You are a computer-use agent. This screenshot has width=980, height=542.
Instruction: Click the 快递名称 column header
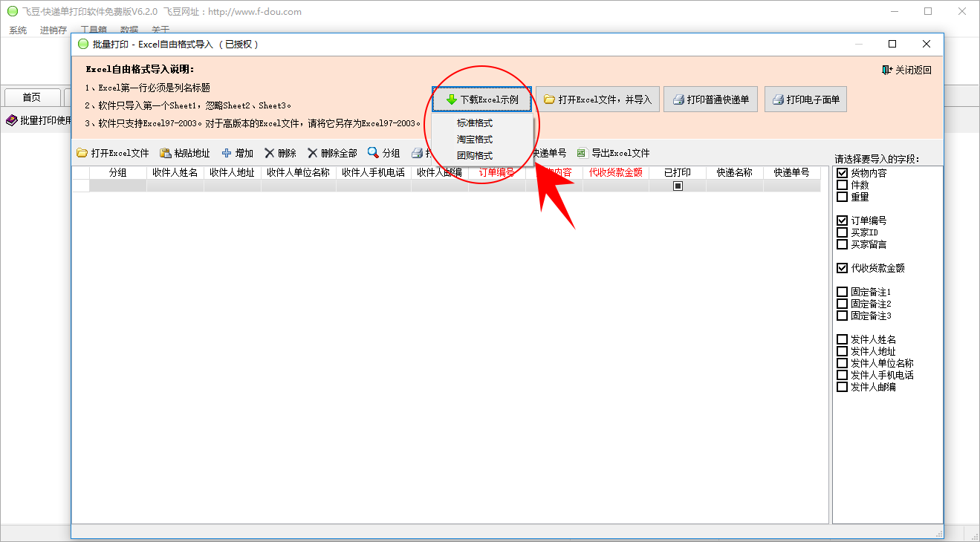735,172
